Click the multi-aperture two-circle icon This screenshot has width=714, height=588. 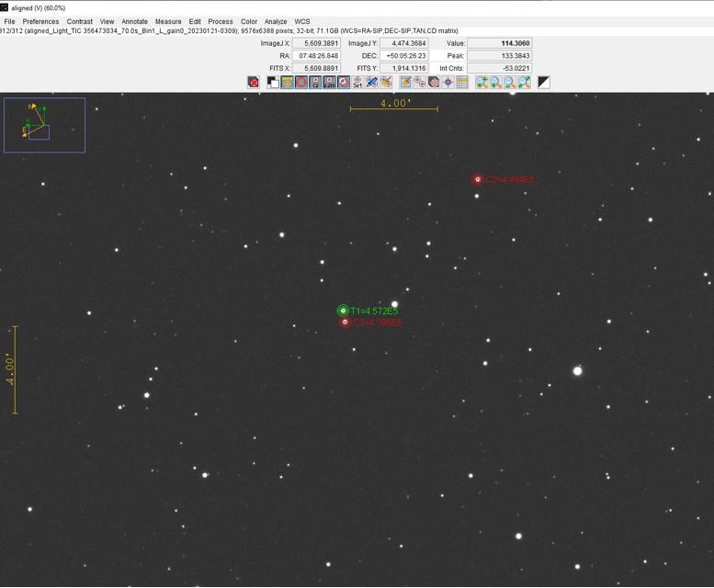click(418, 82)
